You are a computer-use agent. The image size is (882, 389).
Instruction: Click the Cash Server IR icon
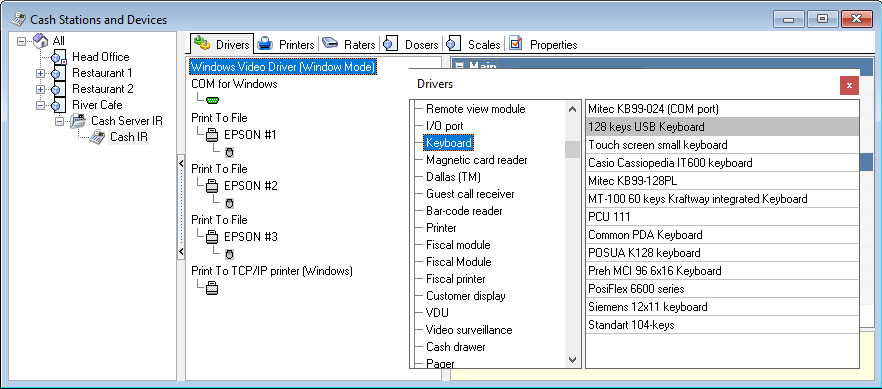click(78, 121)
